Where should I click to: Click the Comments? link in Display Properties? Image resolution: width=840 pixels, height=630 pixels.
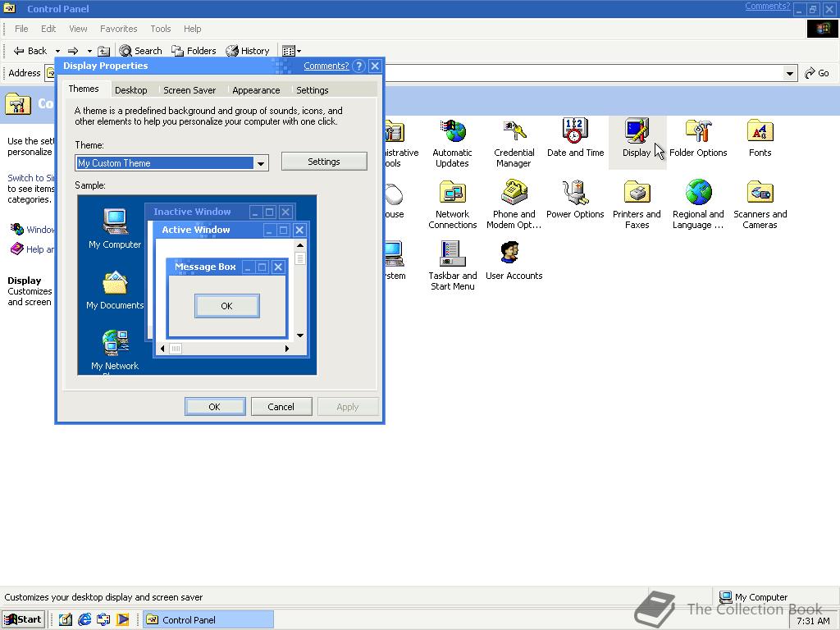pos(326,66)
